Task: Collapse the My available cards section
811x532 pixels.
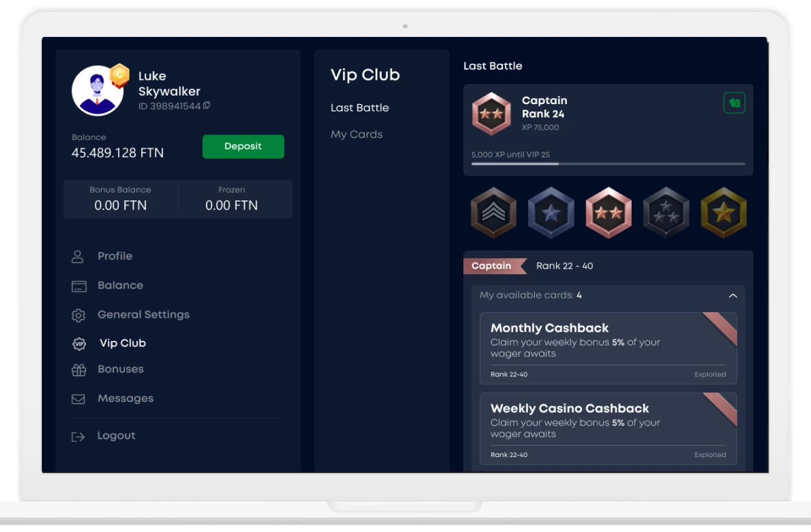Action: pos(732,296)
